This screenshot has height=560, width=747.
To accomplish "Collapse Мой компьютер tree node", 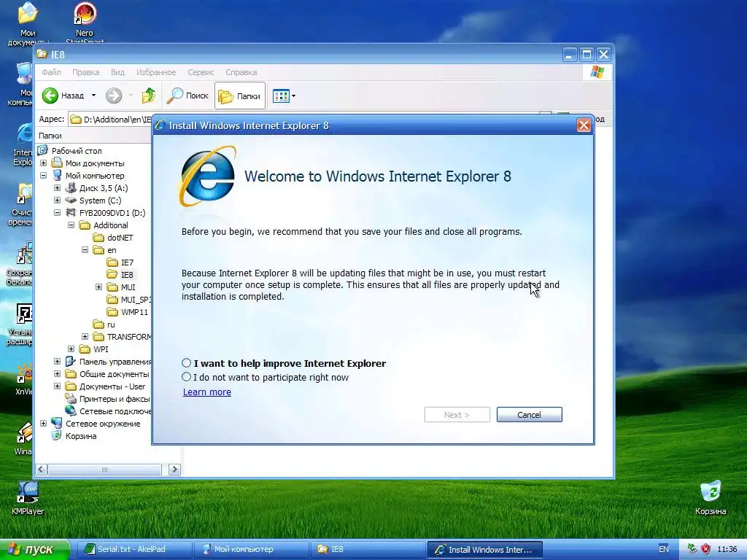I will (x=43, y=176).
